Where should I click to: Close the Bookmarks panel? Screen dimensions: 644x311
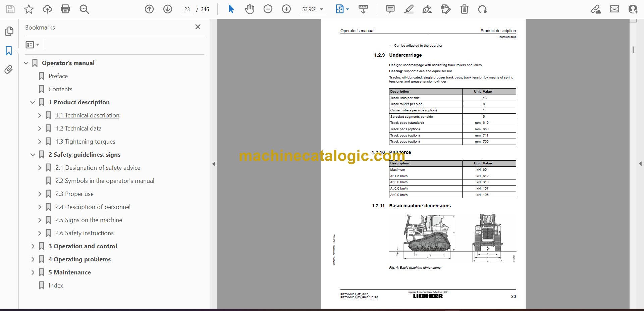(198, 27)
